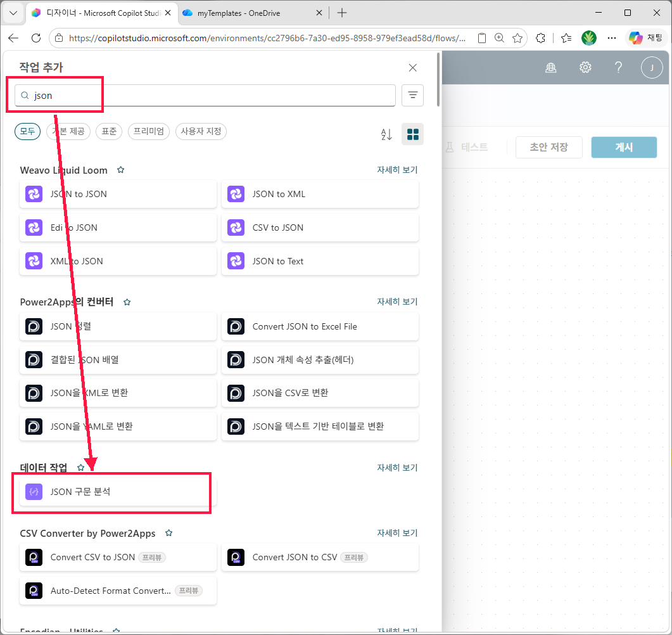The image size is (672, 635).
Task: Add the Edi to JSON action
Action: [118, 228]
